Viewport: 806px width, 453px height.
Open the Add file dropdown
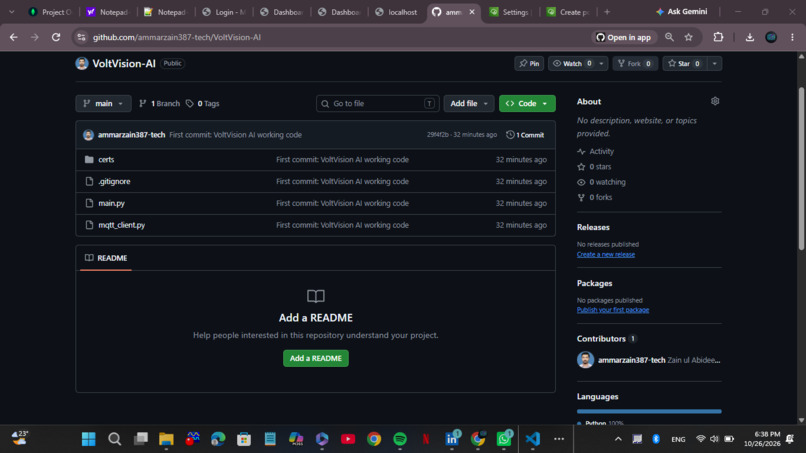[469, 103]
